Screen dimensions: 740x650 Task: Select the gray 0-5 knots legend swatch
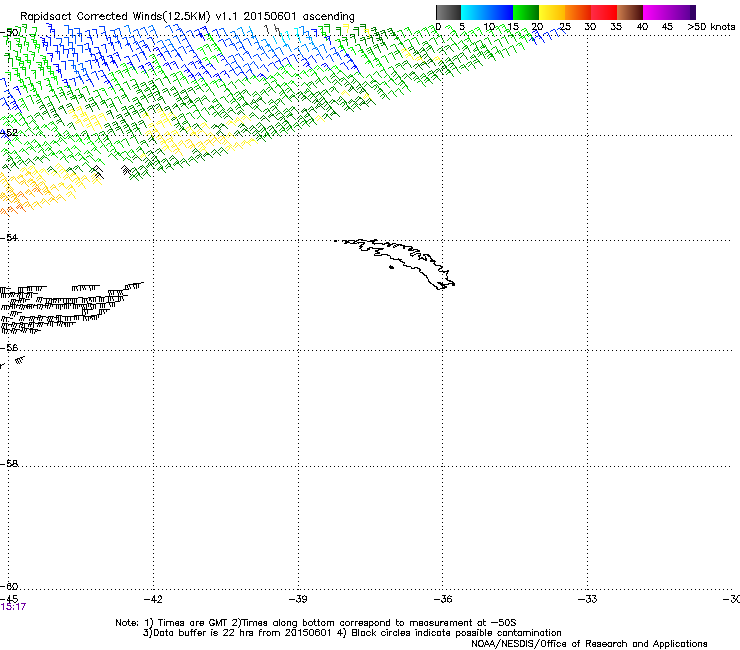pyautogui.click(x=448, y=12)
